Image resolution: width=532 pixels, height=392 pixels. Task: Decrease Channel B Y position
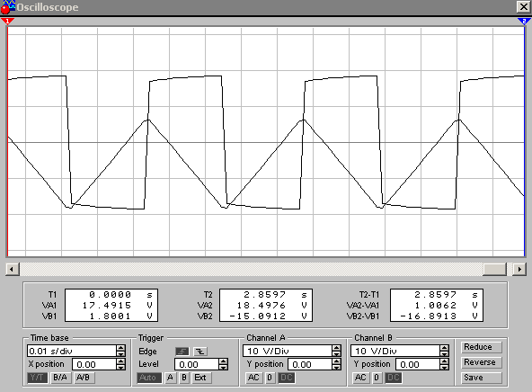pos(445,367)
